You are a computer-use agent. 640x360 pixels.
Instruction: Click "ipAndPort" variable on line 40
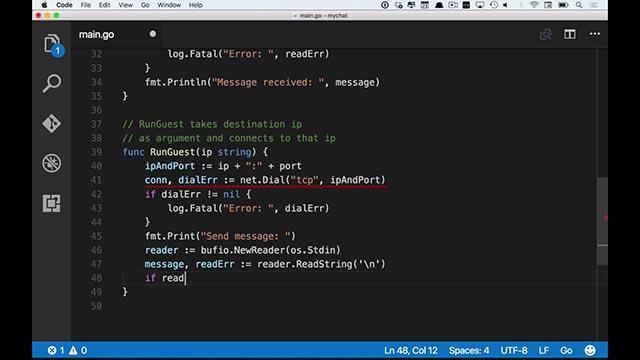click(170, 166)
